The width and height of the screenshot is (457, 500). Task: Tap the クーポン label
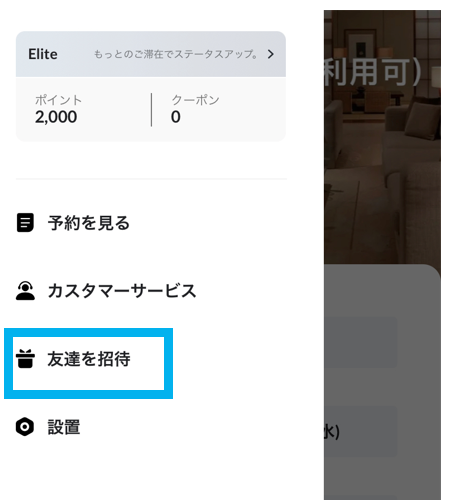pos(195,100)
